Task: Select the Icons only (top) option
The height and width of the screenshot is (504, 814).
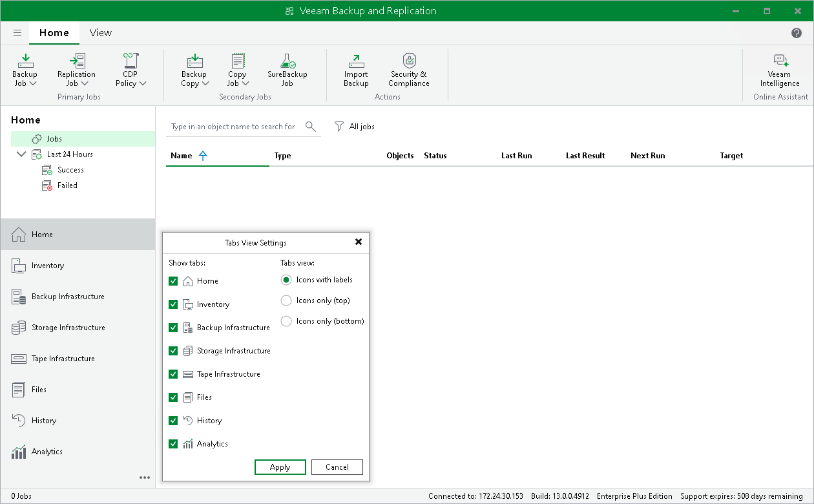Action: (x=286, y=300)
